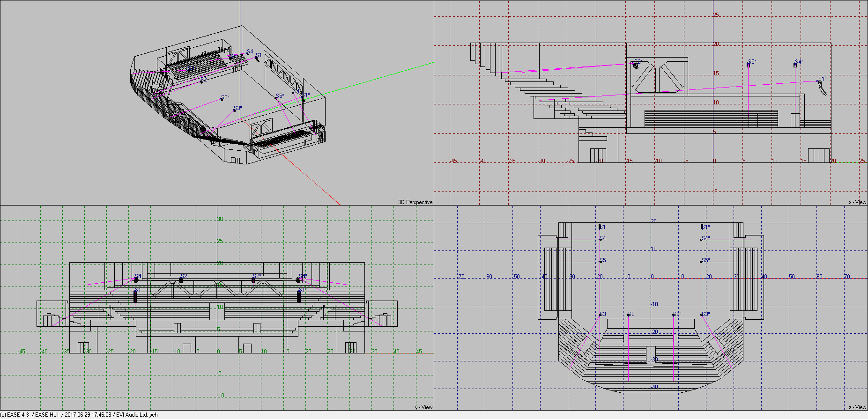Click the EASE Hall status bar text
Image resolution: width=868 pixels, height=419 pixels.
47,415
